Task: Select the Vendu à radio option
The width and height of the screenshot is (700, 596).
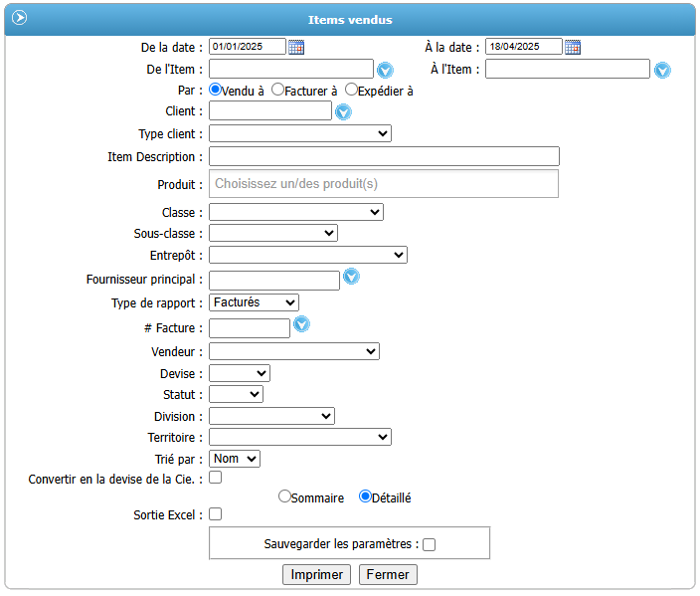Action: coord(215,90)
